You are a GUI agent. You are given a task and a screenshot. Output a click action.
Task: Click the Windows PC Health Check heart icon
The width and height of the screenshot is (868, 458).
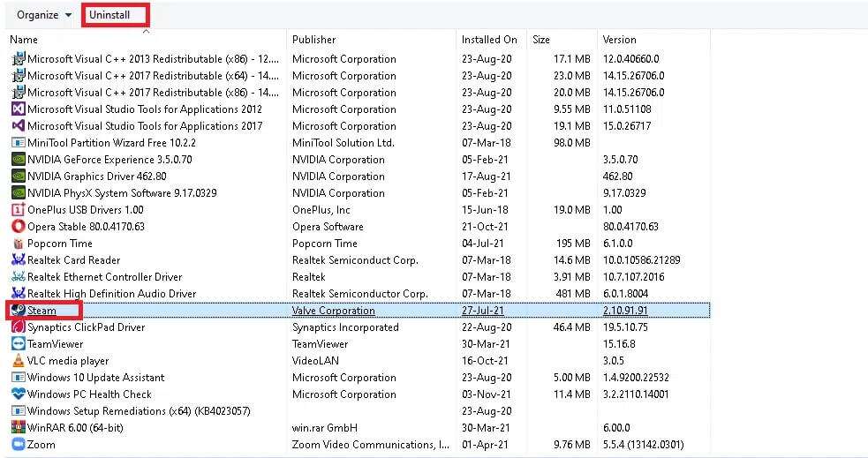(19, 394)
